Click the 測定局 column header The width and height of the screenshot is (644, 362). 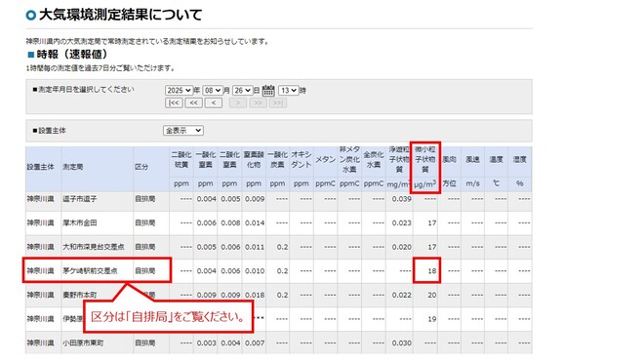click(x=73, y=167)
